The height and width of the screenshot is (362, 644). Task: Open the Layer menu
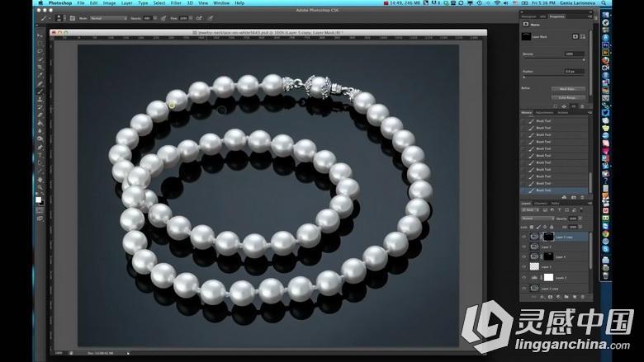(x=126, y=2)
